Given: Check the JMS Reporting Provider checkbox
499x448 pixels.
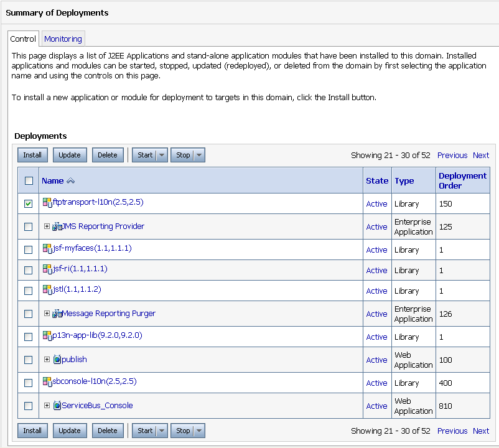Looking at the screenshot, I should coord(29,226).
